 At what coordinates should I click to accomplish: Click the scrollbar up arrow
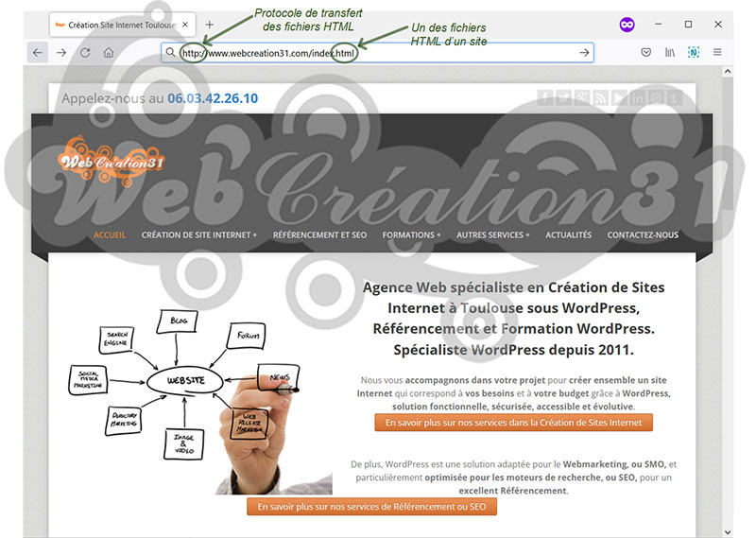coord(727,72)
